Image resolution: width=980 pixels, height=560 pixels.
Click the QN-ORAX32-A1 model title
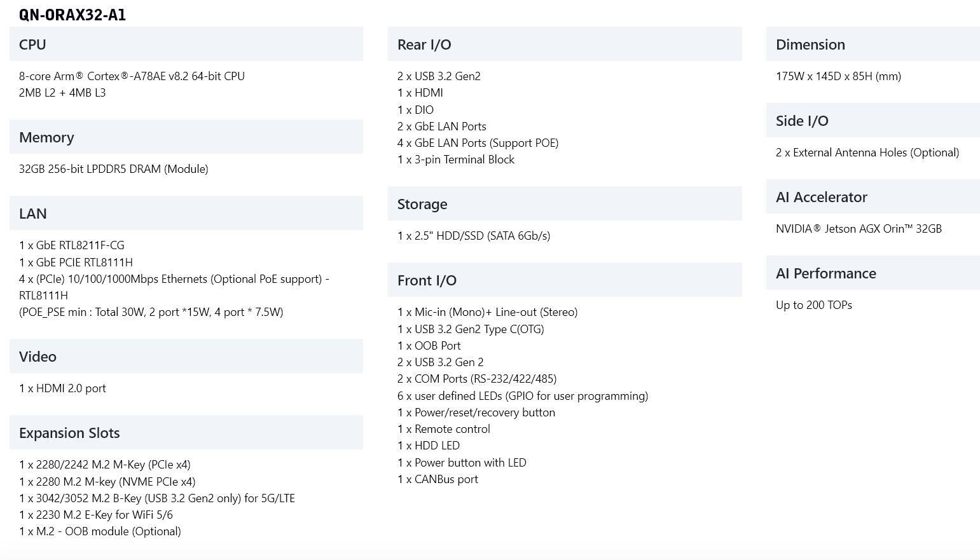click(x=72, y=15)
